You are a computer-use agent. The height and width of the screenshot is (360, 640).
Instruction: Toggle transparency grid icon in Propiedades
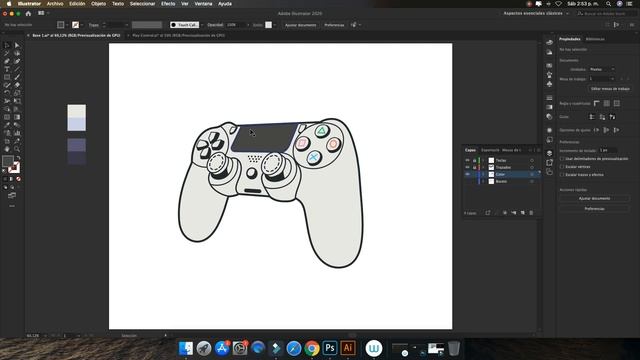point(617,104)
